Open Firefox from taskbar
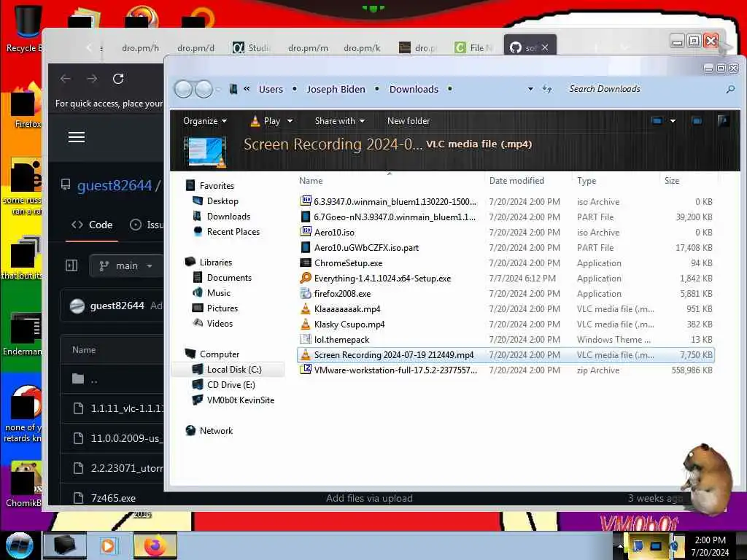The height and width of the screenshot is (560, 747). click(x=155, y=545)
